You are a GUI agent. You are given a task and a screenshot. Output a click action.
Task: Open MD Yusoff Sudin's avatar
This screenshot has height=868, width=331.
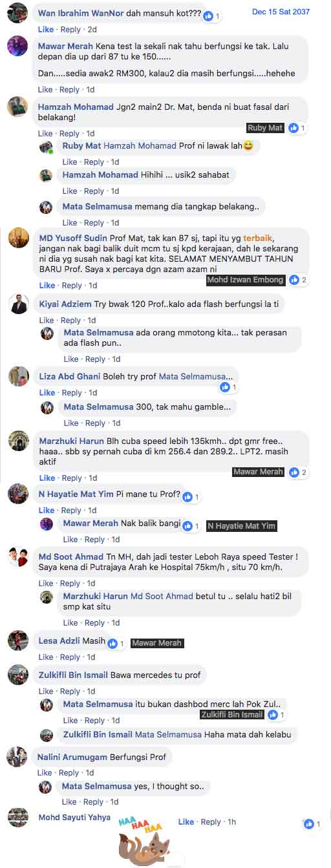18,237
